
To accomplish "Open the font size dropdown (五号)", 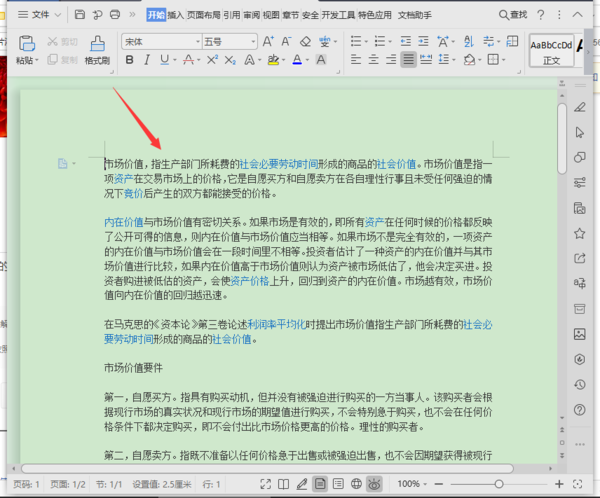I will (x=253, y=41).
